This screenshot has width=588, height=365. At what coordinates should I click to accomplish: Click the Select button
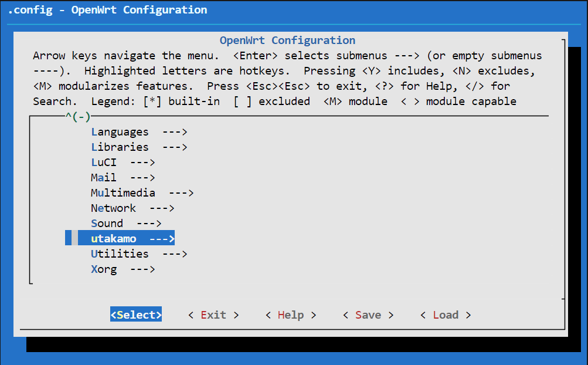pos(136,315)
